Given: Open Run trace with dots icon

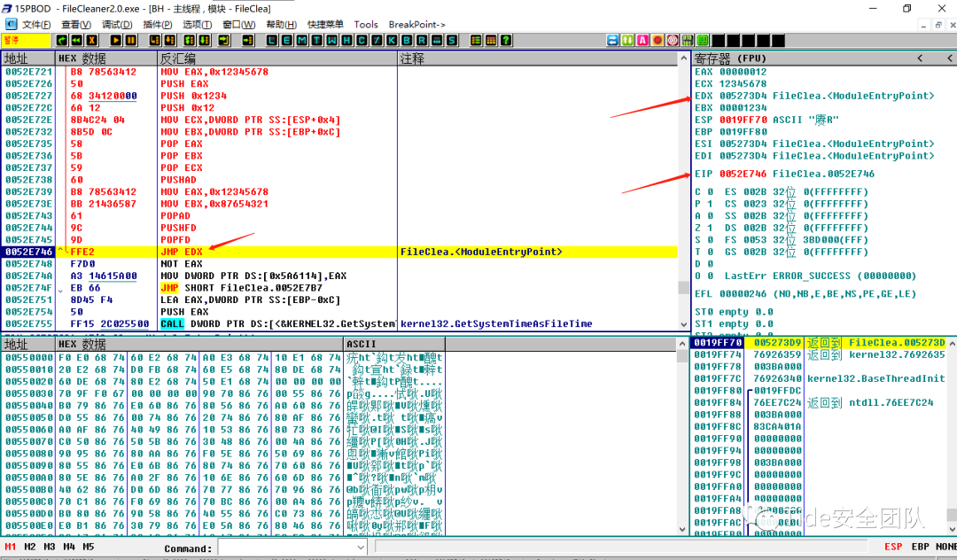Looking at the screenshot, I should (x=436, y=40).
